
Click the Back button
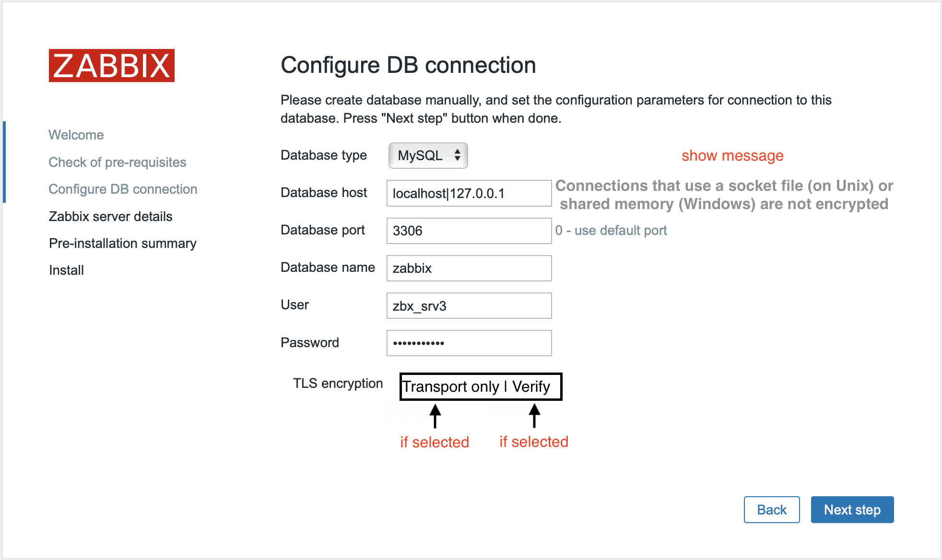[x=772, y=510]
